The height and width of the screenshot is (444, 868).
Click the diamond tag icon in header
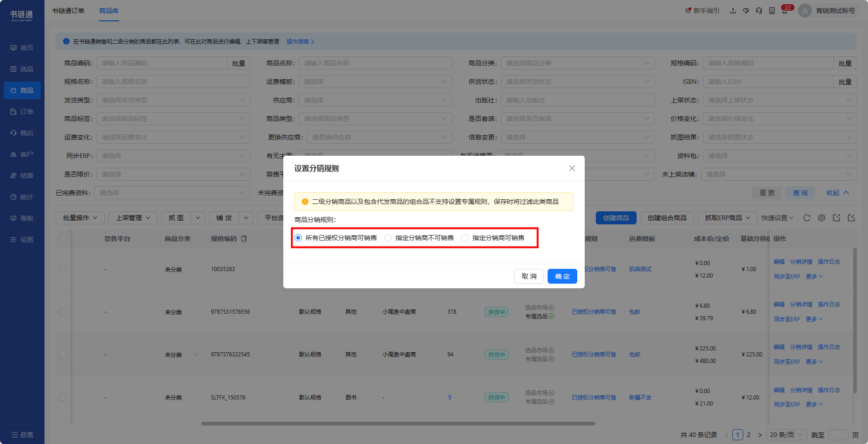[746, 11]
